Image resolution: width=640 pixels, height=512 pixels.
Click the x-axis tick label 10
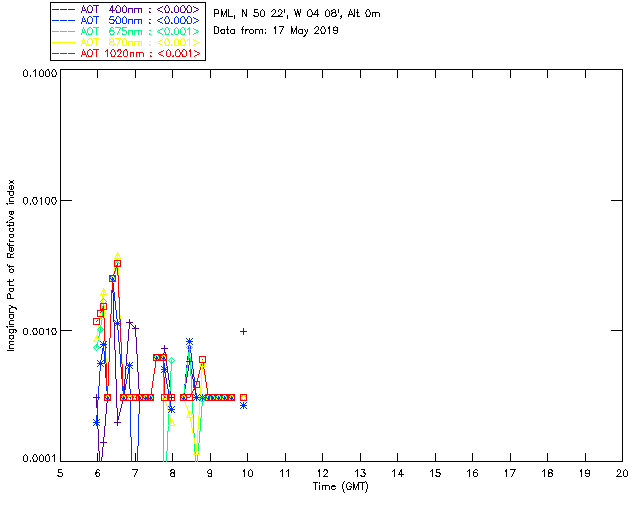(247, 473)
